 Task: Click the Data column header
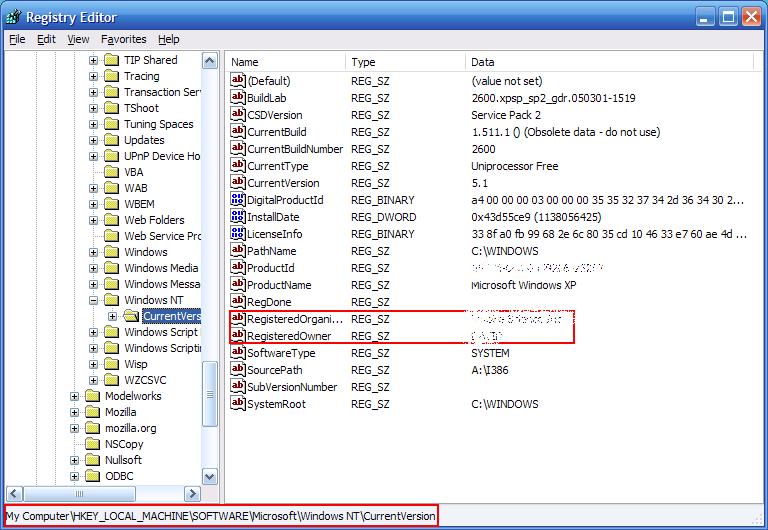click(609, 62)
